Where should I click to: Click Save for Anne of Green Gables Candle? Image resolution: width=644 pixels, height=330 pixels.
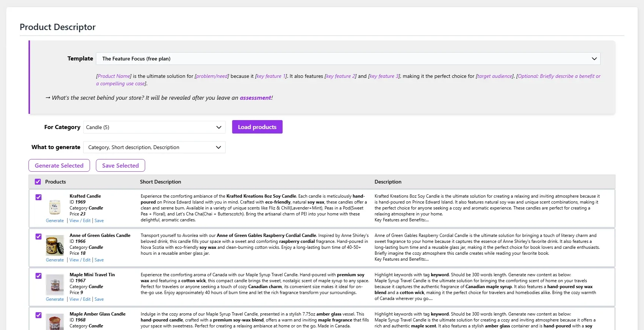click(99, 260)
